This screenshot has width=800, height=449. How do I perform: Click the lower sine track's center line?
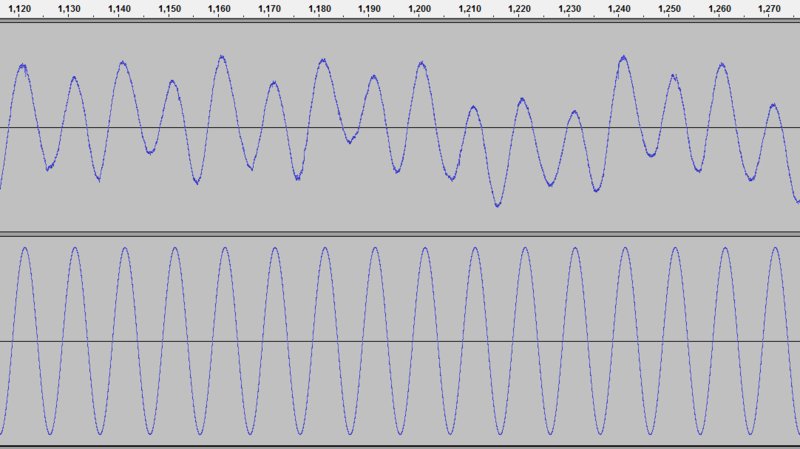400,341
